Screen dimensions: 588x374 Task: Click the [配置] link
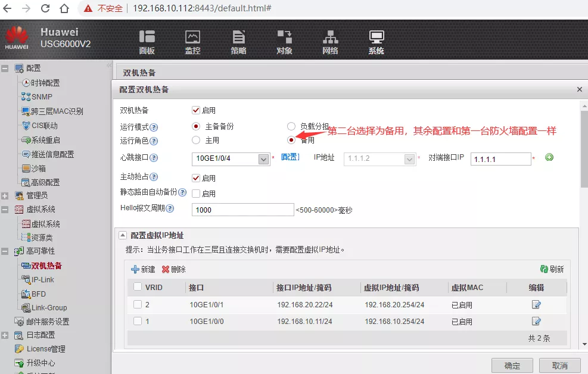(x=290, y=157)
